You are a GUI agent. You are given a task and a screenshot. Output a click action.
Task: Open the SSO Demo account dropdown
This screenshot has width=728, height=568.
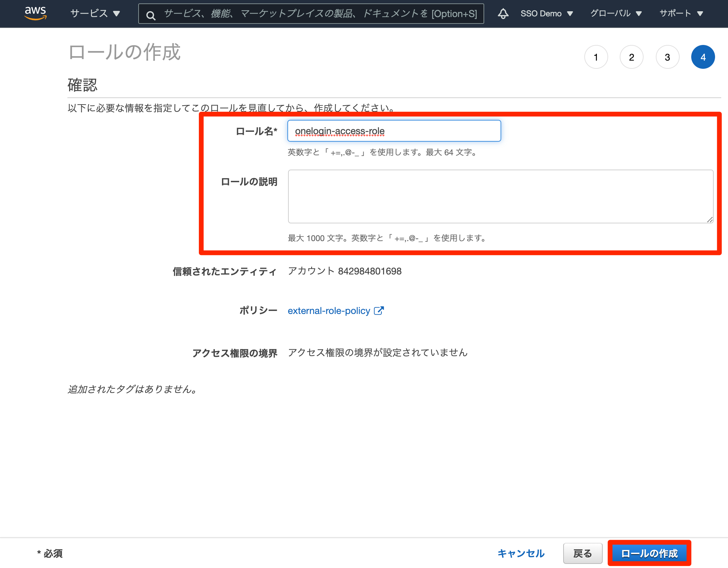click(x=547, y=14)
